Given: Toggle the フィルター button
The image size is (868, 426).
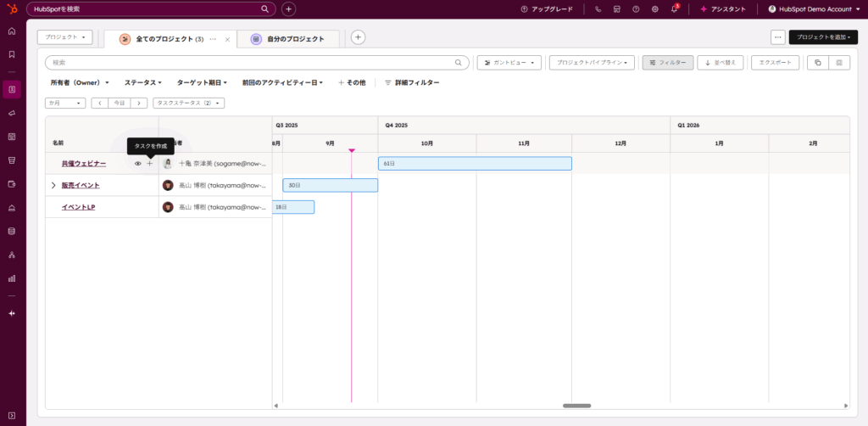Looking at the screenshot, I should 668,63.
